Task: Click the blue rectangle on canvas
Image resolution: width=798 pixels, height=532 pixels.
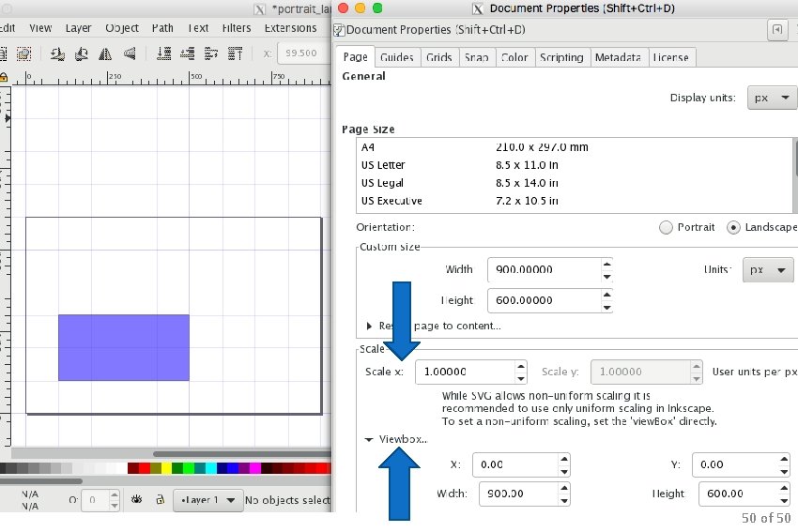Action: click(124, 348)
